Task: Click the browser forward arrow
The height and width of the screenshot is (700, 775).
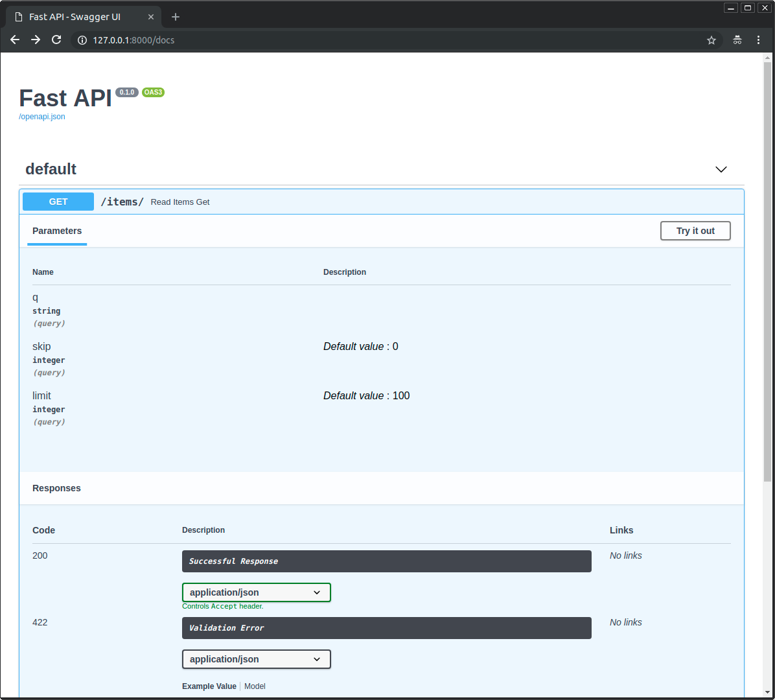Action: click(36, 40)
